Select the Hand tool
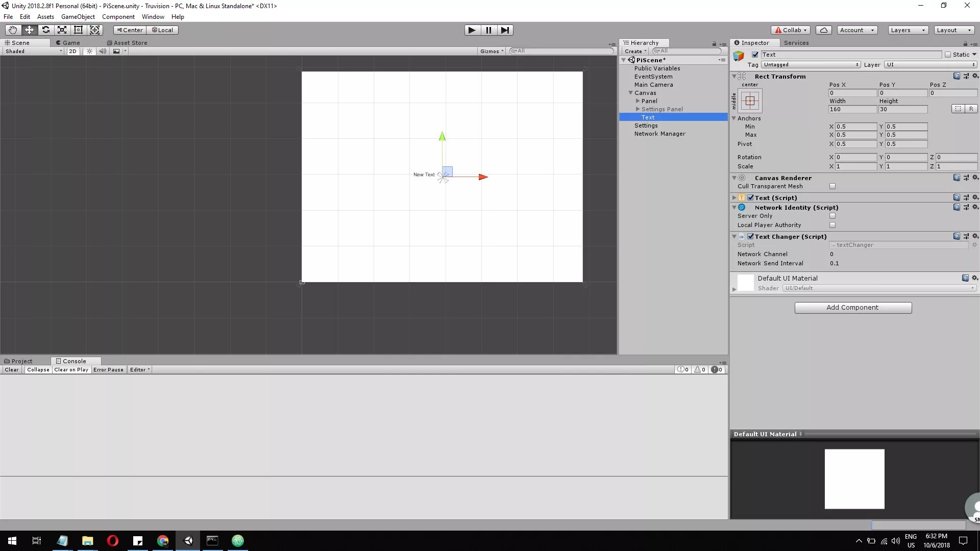 (13, 30)
